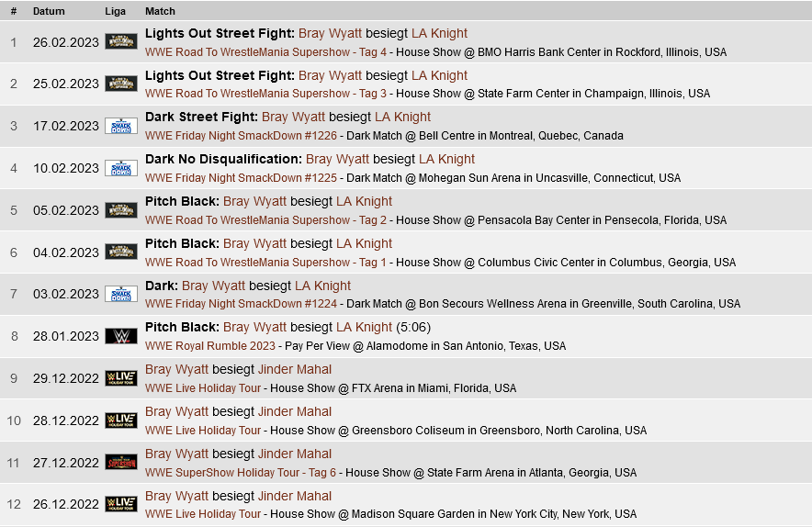Open the WWE Royal Rumble 2023 event link
Viewport: 812px width, 527px height.
click(210, 346)
